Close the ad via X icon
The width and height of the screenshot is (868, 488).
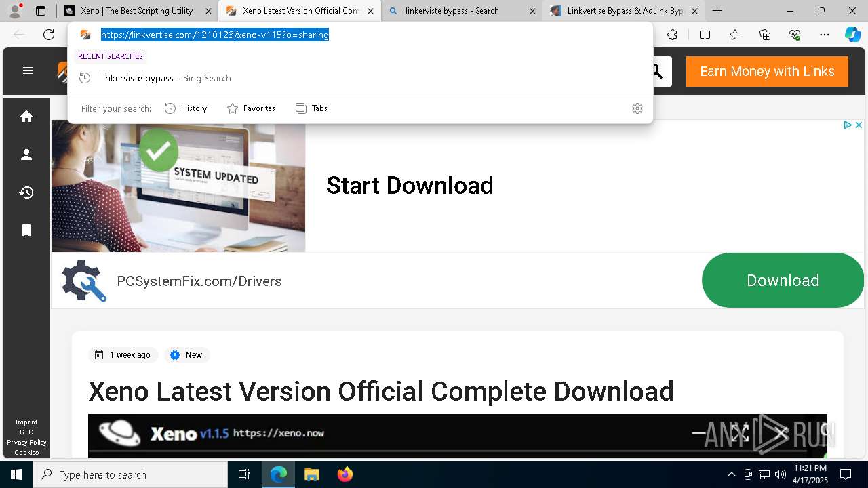point(859,125)
